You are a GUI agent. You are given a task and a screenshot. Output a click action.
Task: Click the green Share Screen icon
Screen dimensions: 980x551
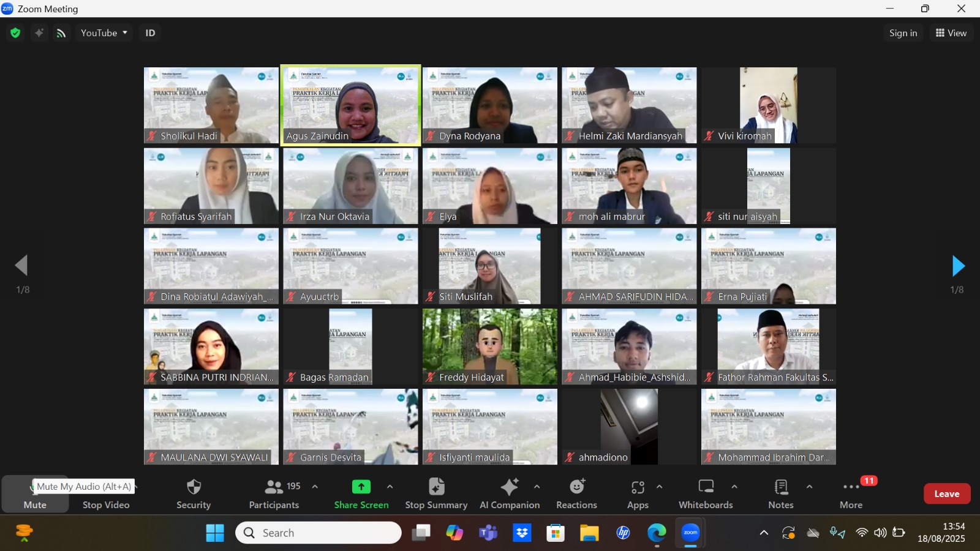361,487
